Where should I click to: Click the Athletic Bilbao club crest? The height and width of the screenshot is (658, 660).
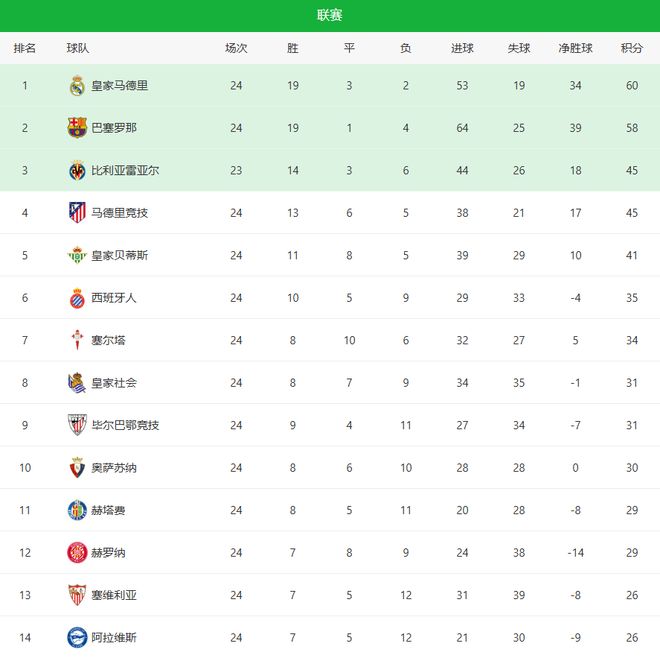pos(77,425)
